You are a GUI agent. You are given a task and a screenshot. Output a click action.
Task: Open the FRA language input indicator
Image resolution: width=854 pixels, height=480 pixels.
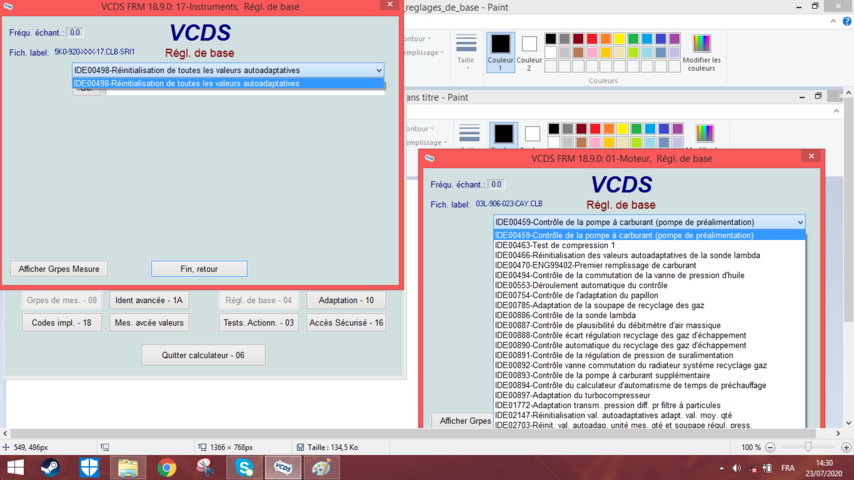point(788,469)
